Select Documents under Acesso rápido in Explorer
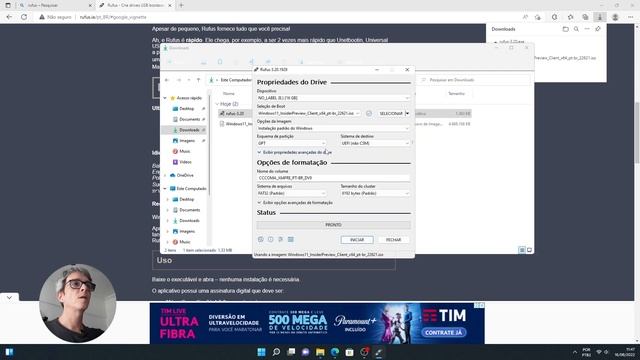Viewport: 640px width, 360px height. pos(189,119)
